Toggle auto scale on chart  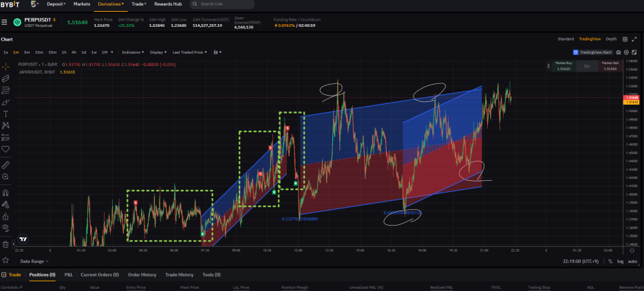tap(632, 261)
